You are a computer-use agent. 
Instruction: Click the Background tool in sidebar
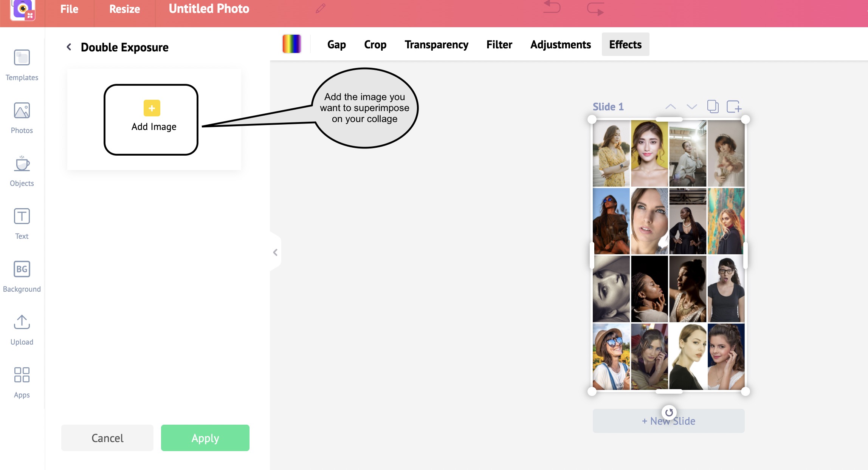click(22, 275)
